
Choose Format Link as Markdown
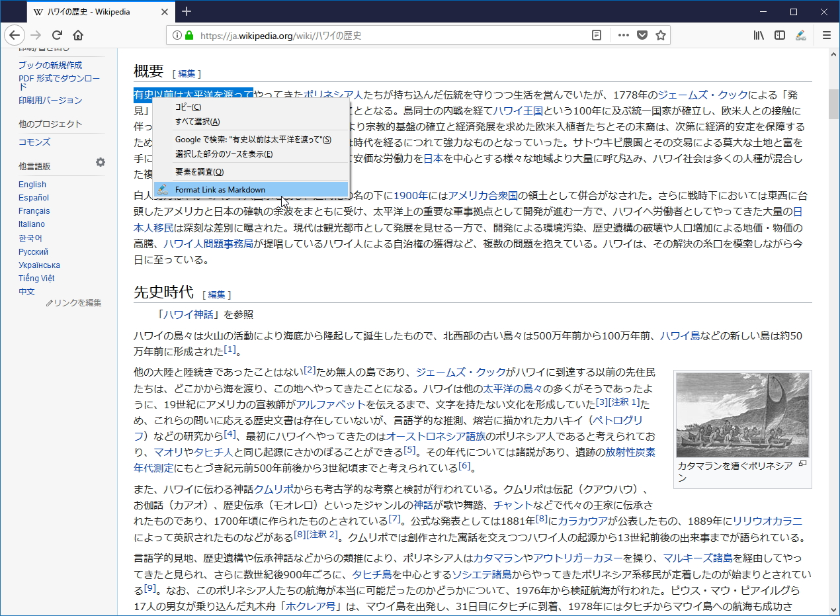pyautogui.click(x=218, y=189)
